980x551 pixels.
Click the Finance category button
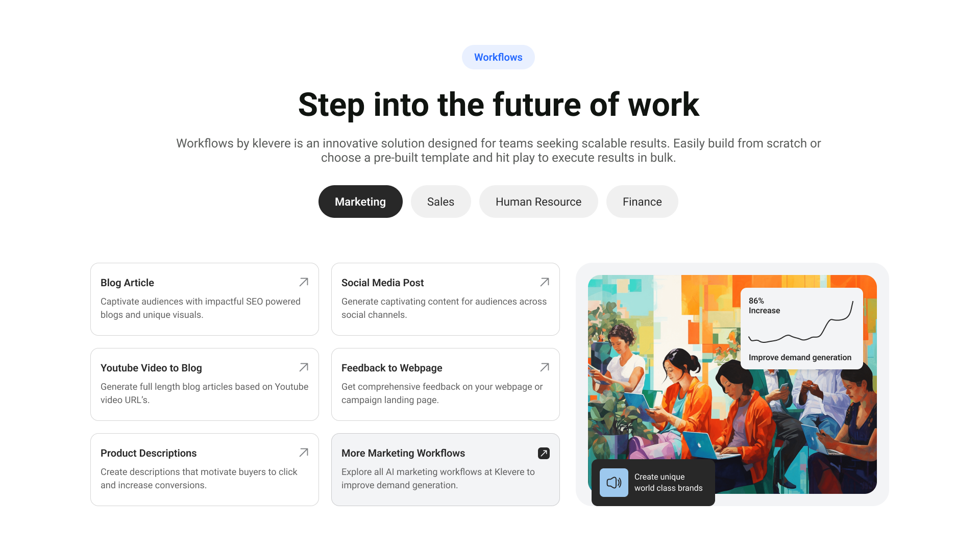tap(642, 202)
